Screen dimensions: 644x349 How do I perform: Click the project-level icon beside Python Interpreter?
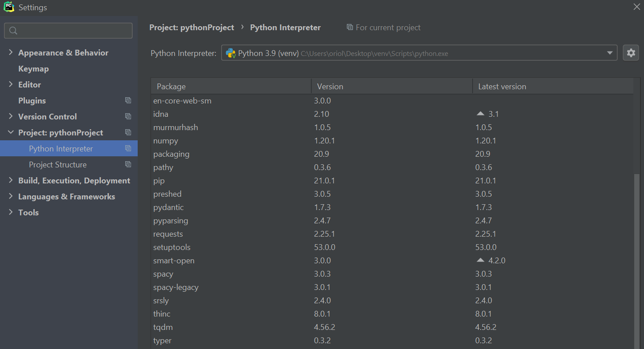click(128, 148)
